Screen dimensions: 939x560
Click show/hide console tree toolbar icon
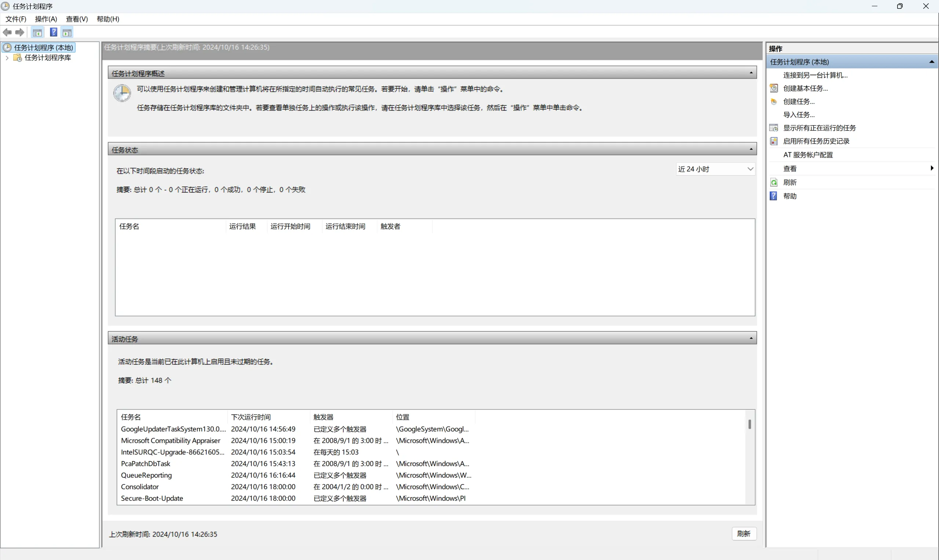(x=37, y=33)
